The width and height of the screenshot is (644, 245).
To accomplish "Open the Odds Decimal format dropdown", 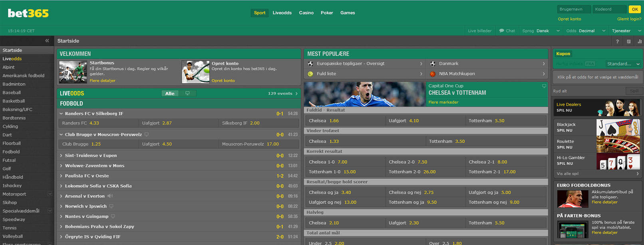I will [x=586, y=31].
